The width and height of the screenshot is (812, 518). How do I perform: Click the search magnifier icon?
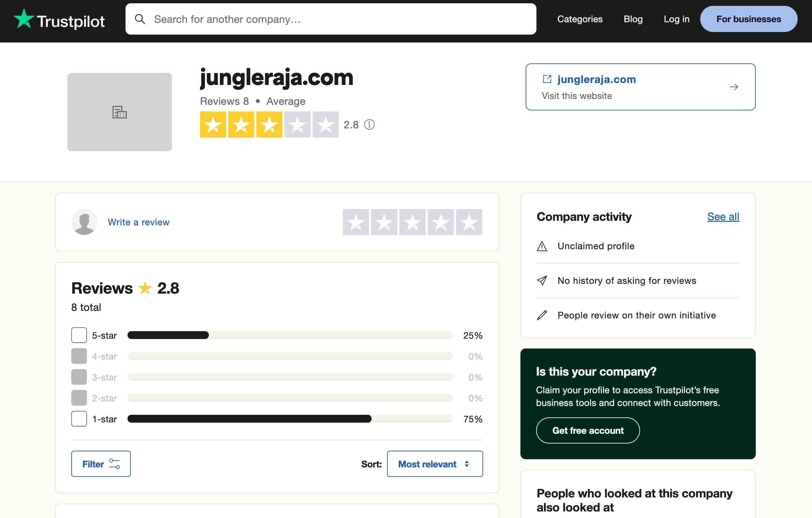[x=140, y=19]
